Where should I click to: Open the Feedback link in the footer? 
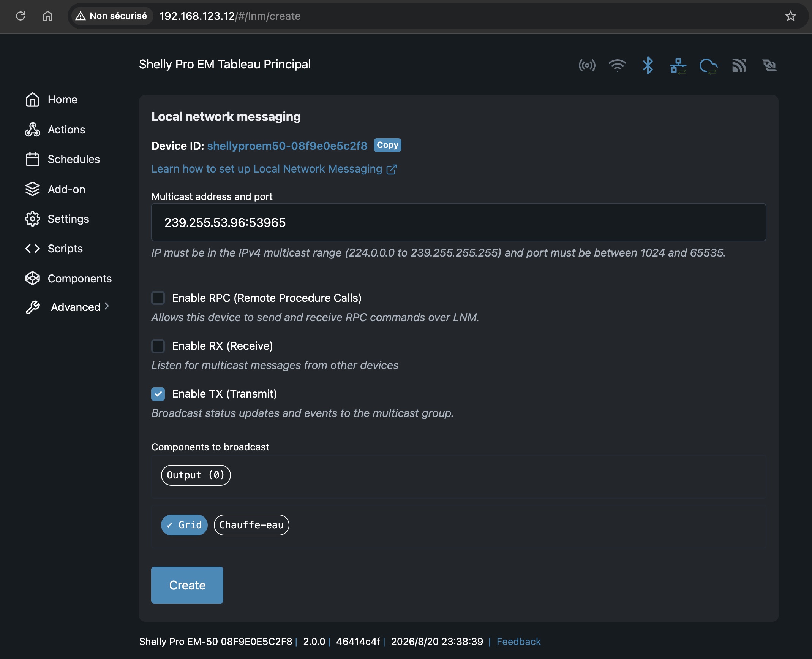click(518, 642)
